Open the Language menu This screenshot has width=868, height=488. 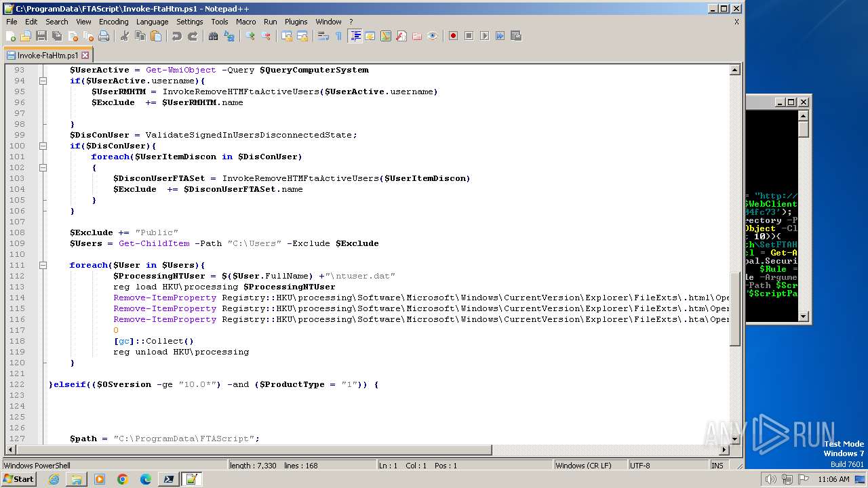click(152, 22)
